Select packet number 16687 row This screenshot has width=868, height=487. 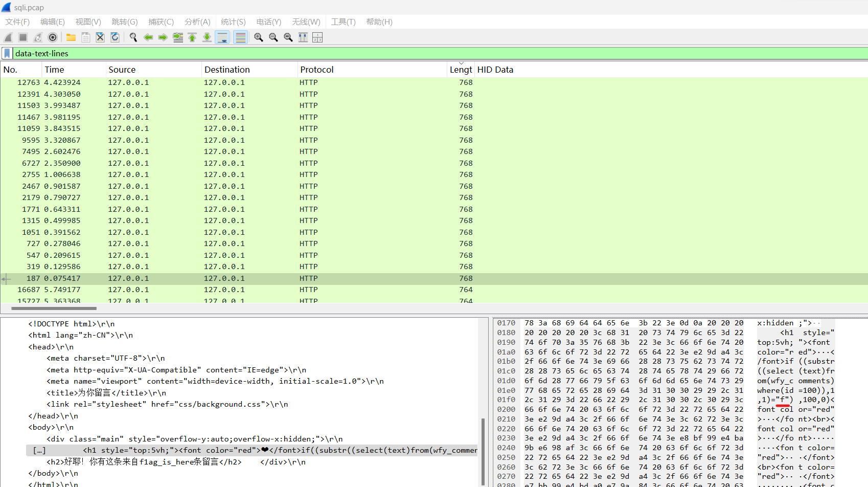[x=434, y=290]
